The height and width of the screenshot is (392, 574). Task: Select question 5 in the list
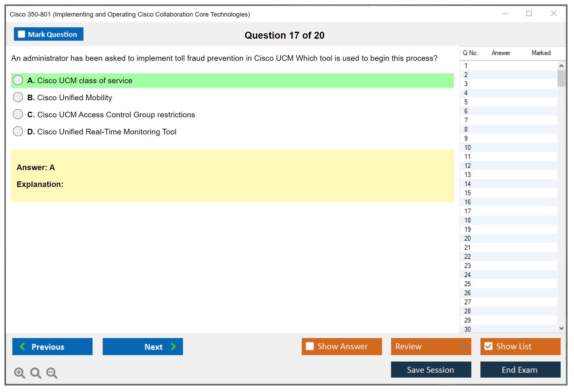[466, 102]
